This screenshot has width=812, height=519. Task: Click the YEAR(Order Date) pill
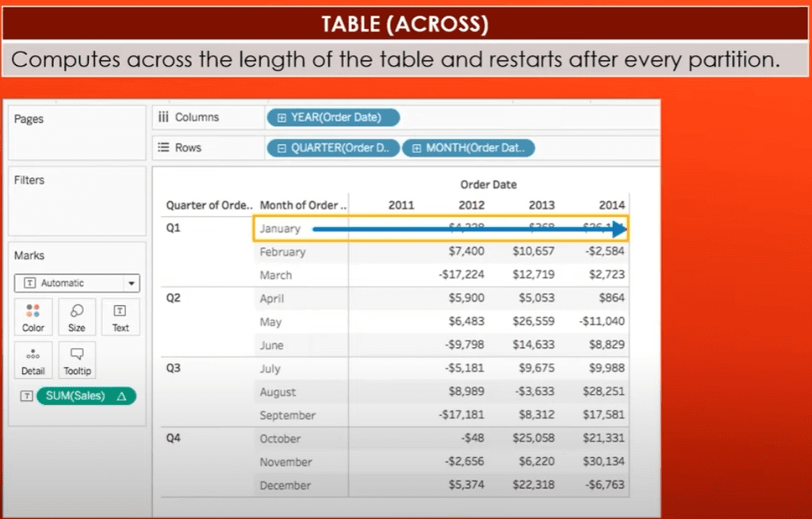[333, 116]
